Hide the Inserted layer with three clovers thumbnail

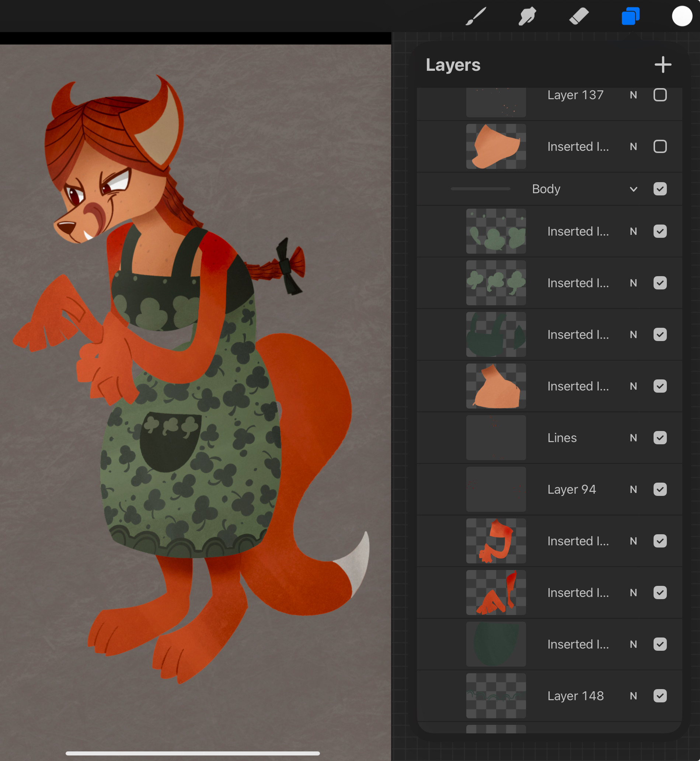(x=660, y=283)
